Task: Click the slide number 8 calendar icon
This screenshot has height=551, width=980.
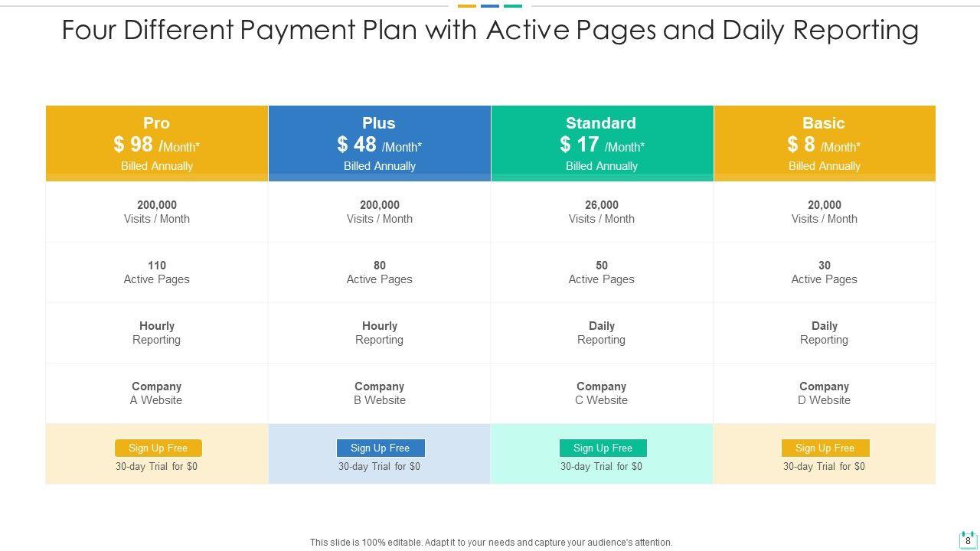Action: click(x=968, y=540)
